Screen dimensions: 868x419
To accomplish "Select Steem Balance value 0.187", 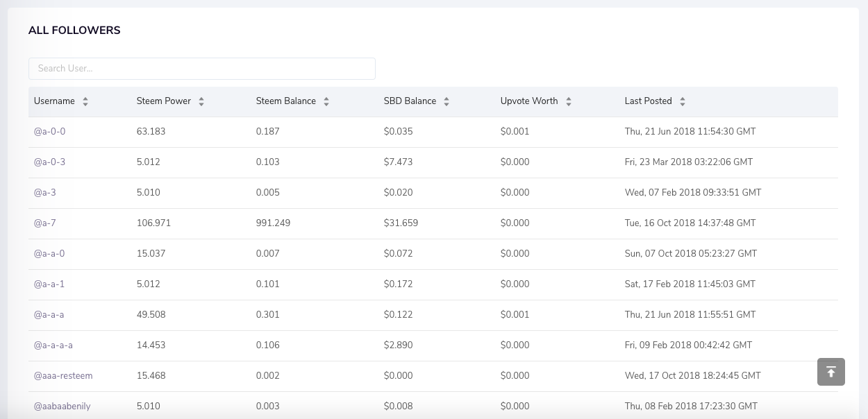I will coord(268,132).
